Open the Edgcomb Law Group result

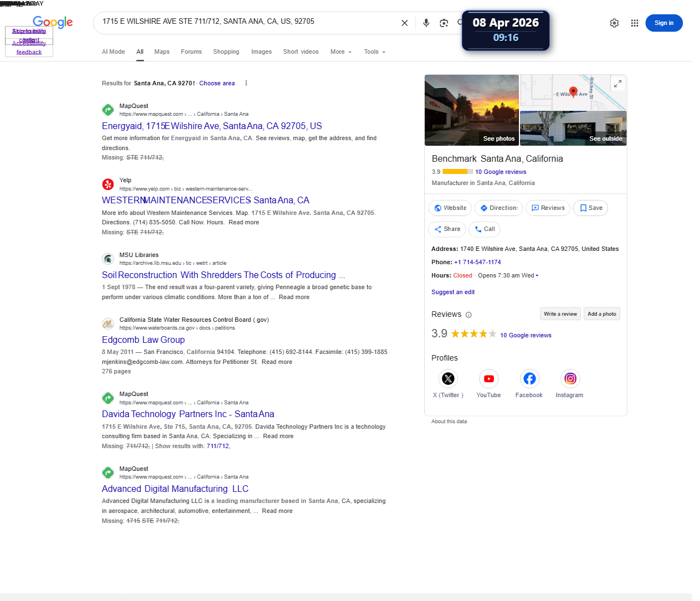[143, 340]
